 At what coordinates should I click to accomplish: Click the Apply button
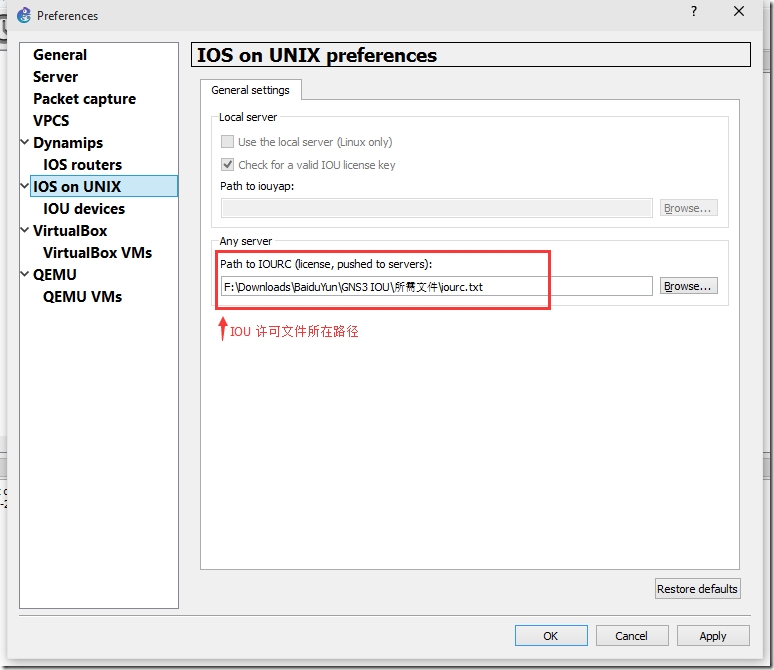[712, 635]
